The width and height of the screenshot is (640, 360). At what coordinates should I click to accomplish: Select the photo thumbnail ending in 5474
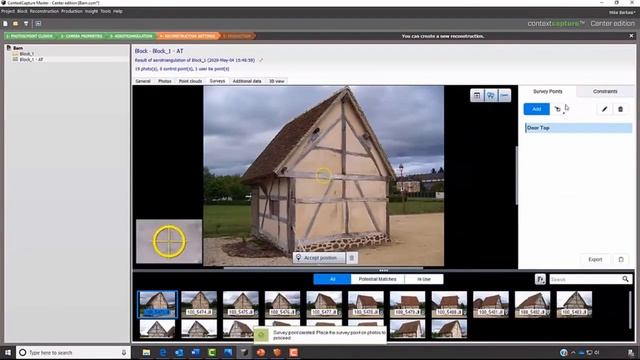click(199, 304)
